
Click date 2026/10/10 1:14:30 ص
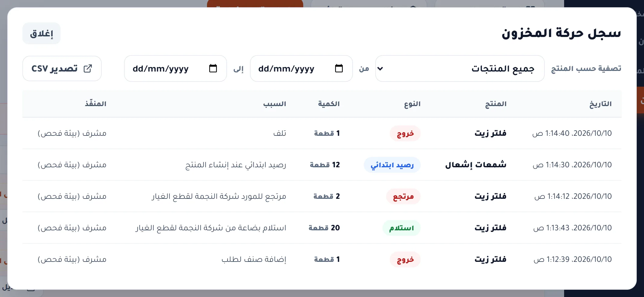click(572, 165)
